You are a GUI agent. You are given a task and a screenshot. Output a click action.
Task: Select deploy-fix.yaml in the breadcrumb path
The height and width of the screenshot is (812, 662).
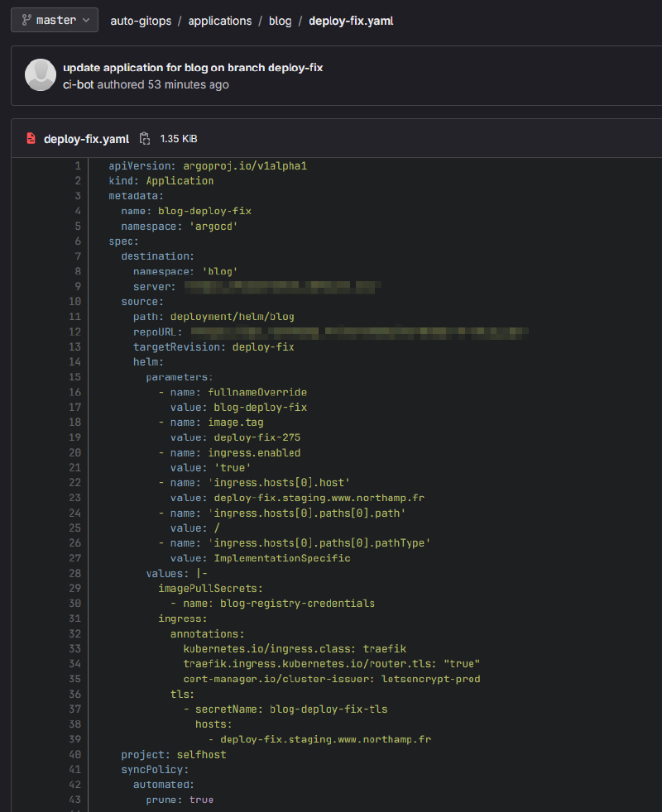[352, 21]
